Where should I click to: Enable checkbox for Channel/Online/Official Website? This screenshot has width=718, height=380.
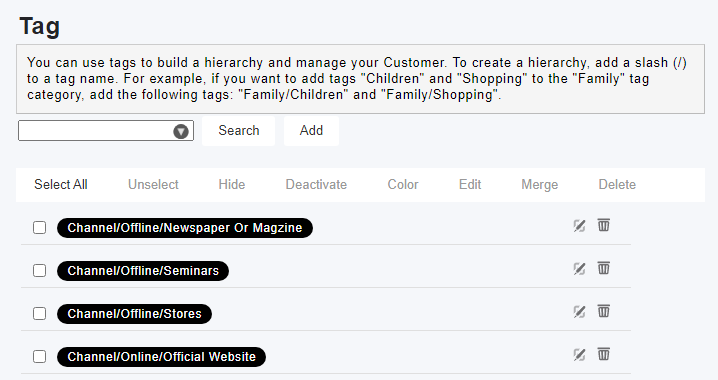pos(39,357)
